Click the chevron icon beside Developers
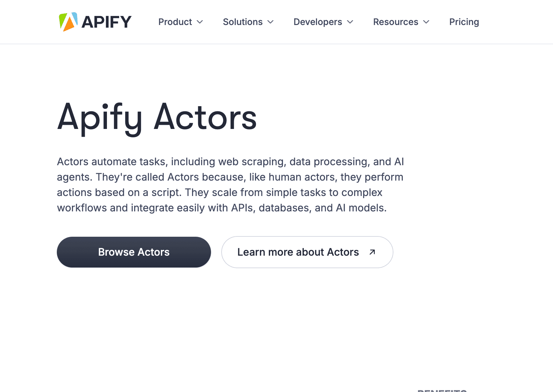Image resolution: width=553 pixels, height=392 pixels. click(x=350, y=22)
